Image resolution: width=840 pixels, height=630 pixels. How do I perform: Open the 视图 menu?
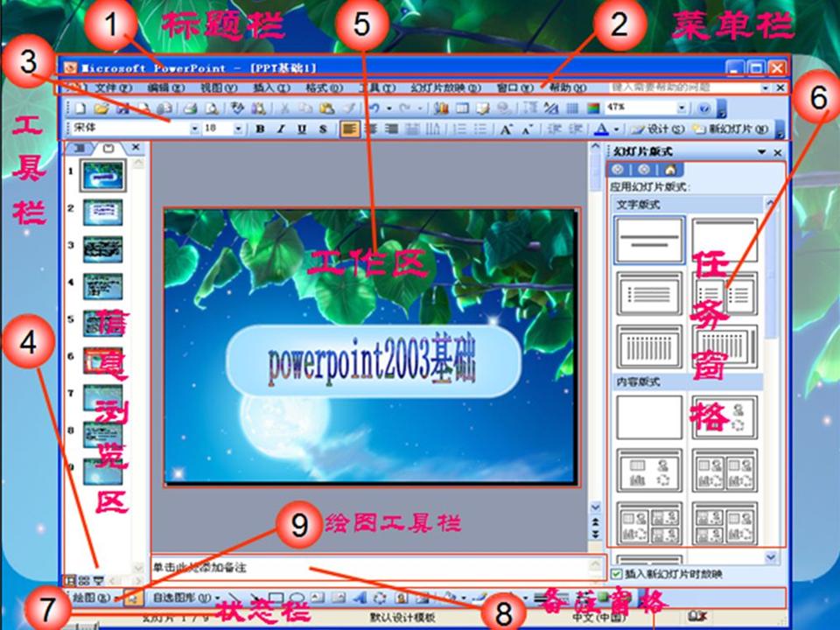click(x=219, y=87)
